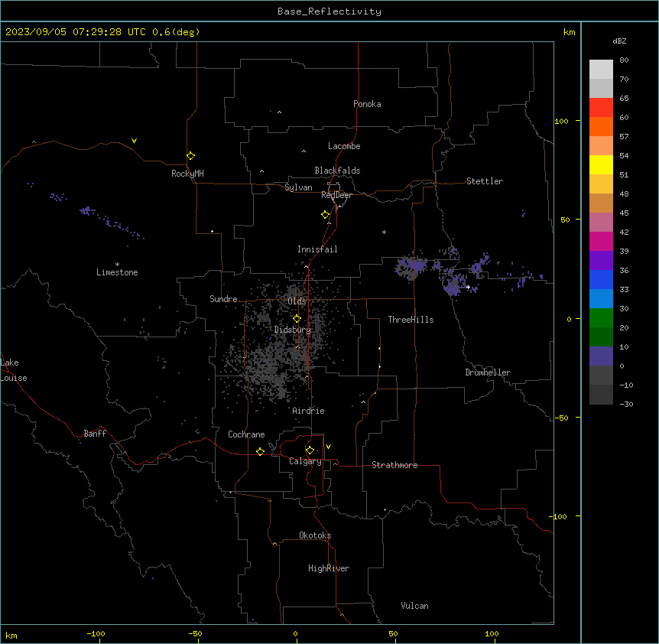Click the Airdrie label

point(308,411)
